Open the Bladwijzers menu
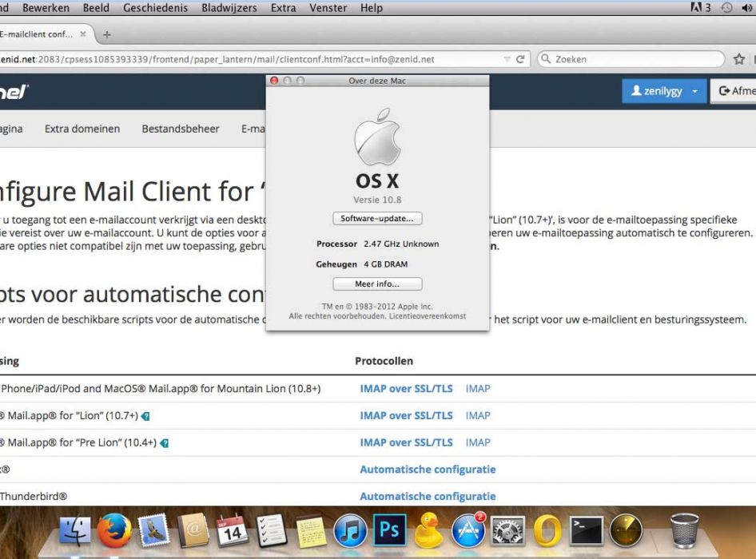Image resolution: width=756 pixels, height=559 pixels. 229,8
